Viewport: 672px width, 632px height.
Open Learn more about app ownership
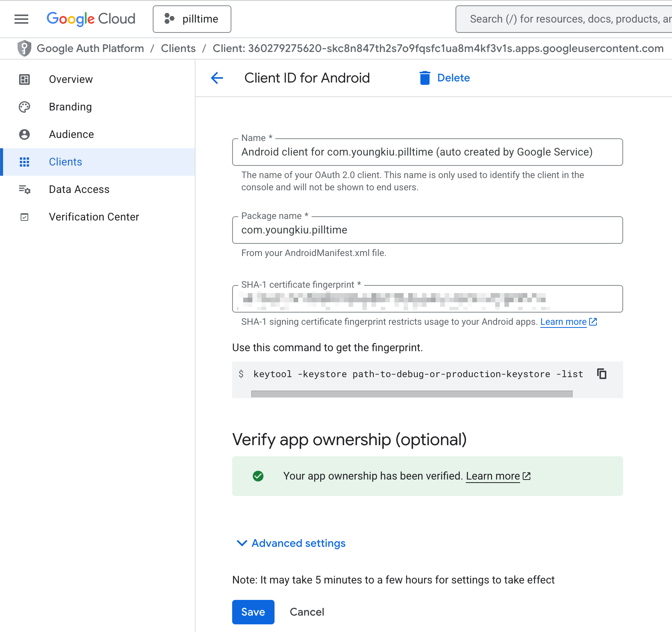pyautogui.click(x=498, y=476)
